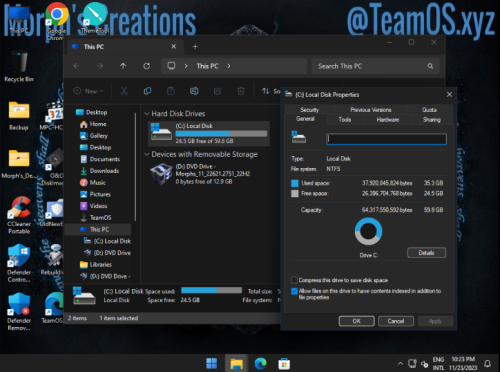Open the New dropdown menu
The width and height of the screenshot is (500, 372).
[89, 91]
